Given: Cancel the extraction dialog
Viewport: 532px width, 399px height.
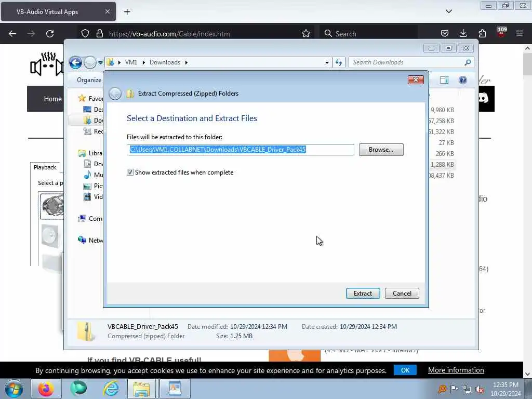Looking at the screenshot, I should pyautogui.click(x=402, y=293).
